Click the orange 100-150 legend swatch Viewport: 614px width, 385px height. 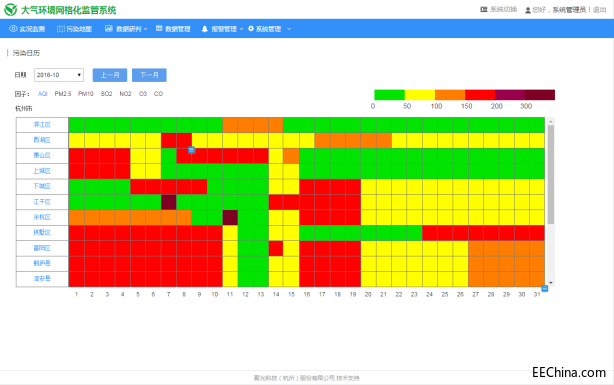tap(450, 95)
